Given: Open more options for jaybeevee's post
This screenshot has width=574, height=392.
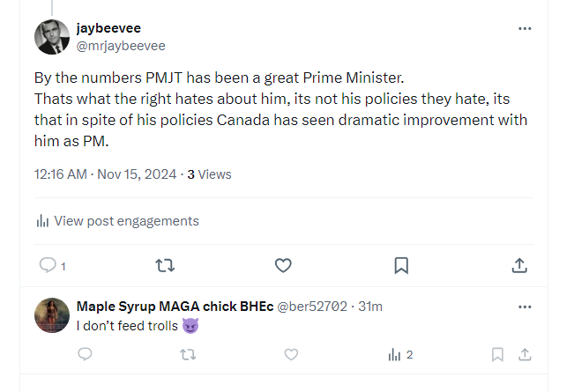Looking at the screenshot, I should pyautogui.click(x=525, y=29).
